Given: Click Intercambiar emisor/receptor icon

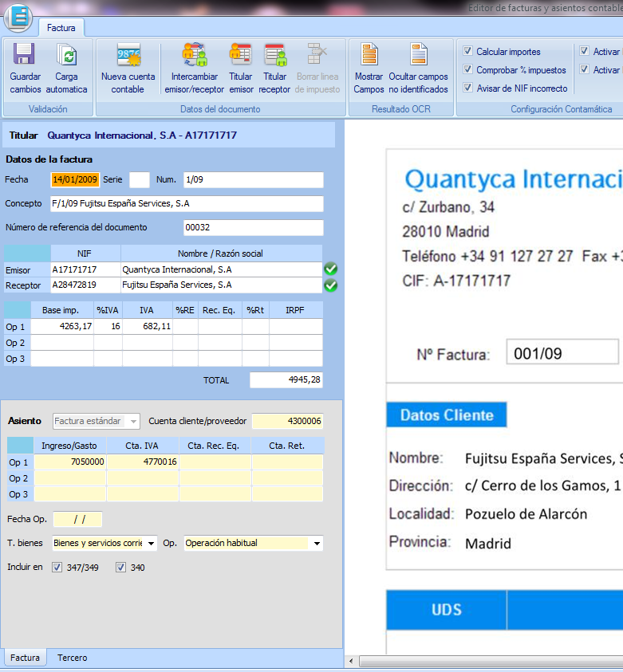Looking at the screenshot, I should click(x=194, y=55).
